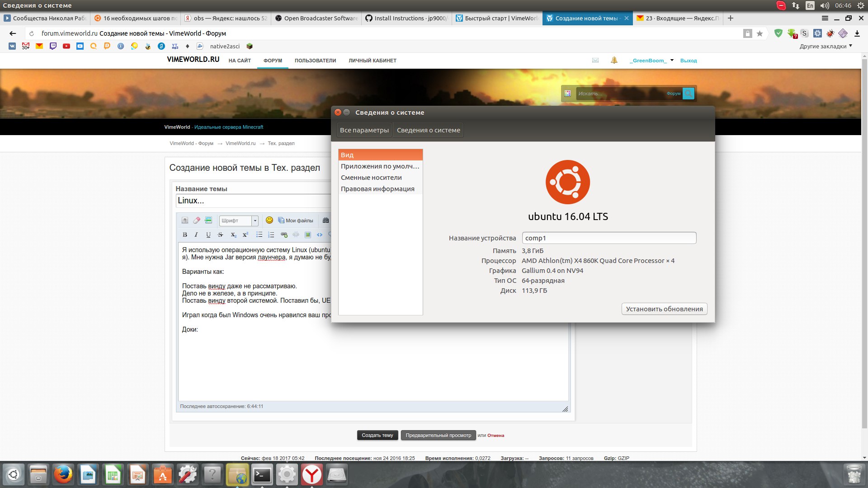Open the Шрифт font dropdown

pos(239,221)
